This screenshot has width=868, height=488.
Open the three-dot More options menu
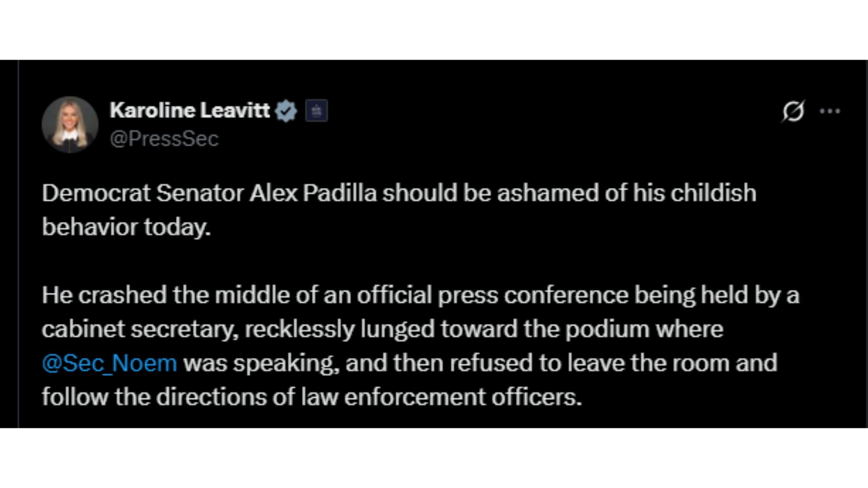point(830,111)
